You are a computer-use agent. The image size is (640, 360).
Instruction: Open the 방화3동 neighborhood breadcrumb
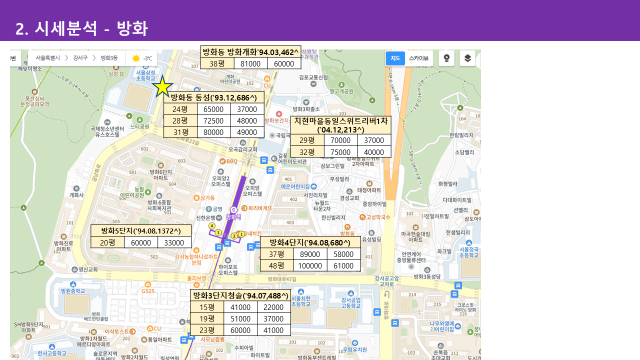coord(109,58)
